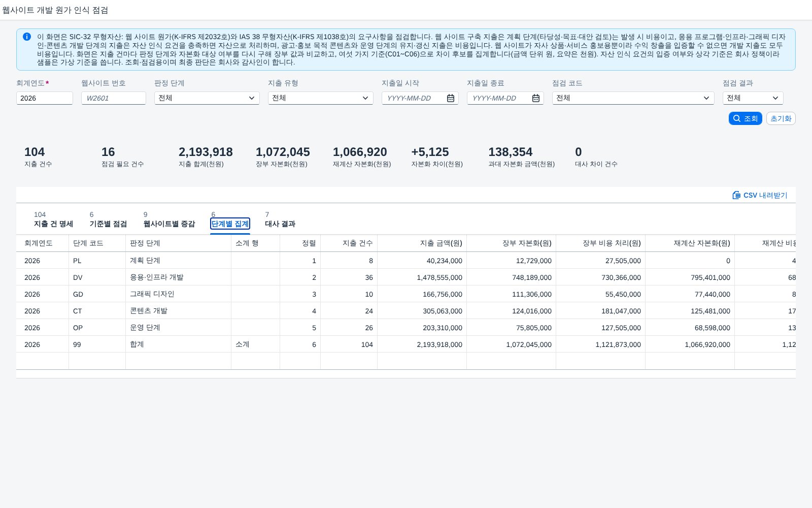
Task: Click the information icon in the notice banner
Action: 27,37
